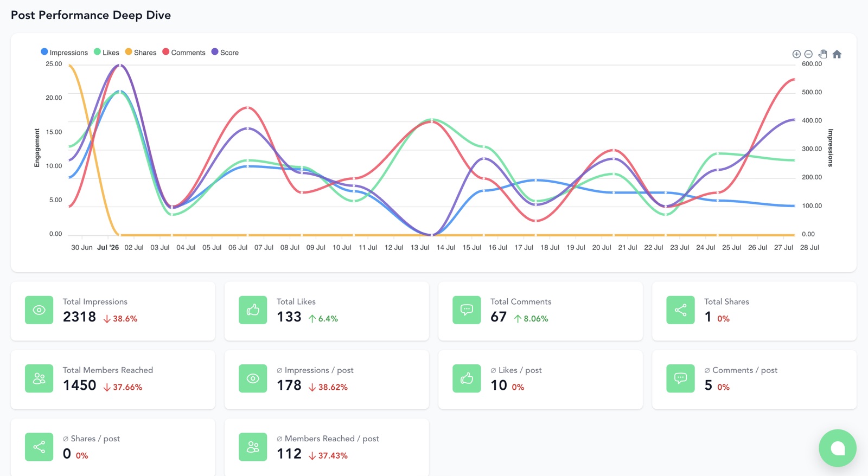Click the Total Impressions eye icon
Screen dimensions: 868x476
[39, 310]
